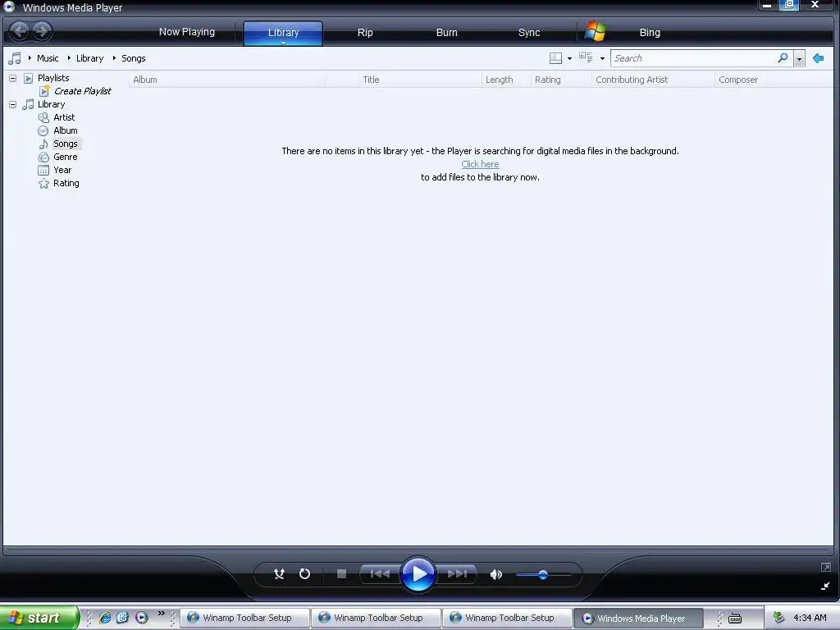This screenshot has width=840, height=630.
Task: Sort by Contributing Artist column header
Action: 653,80
